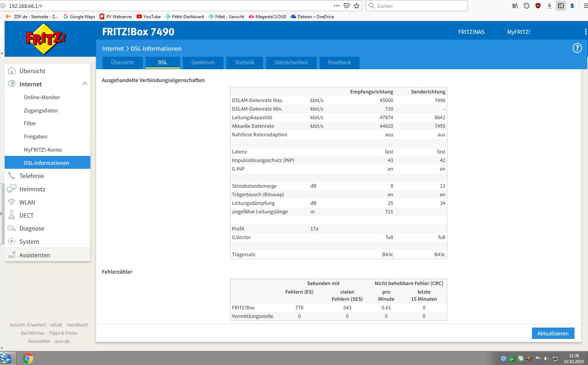Switch to the Übersicht tab
The width and height of the screenshot is (588, 365).
click(122, 62)
